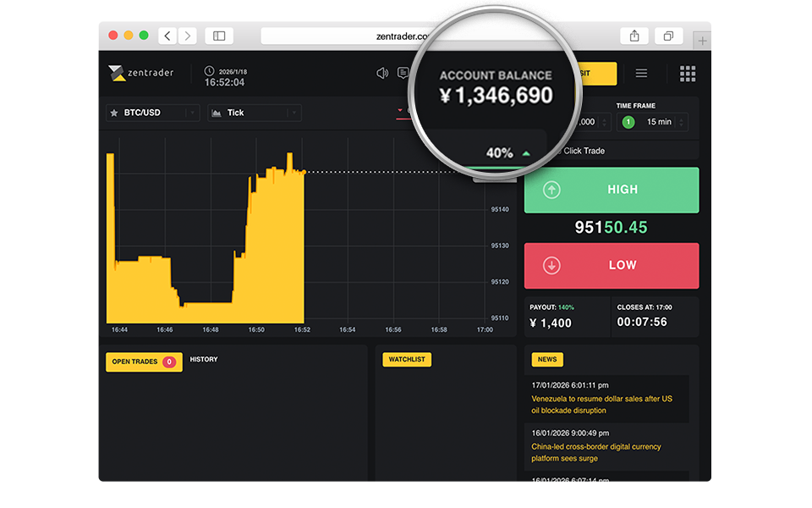Screen dimensions: 812x508
Task: Go back in browser history
Action: 167,36
